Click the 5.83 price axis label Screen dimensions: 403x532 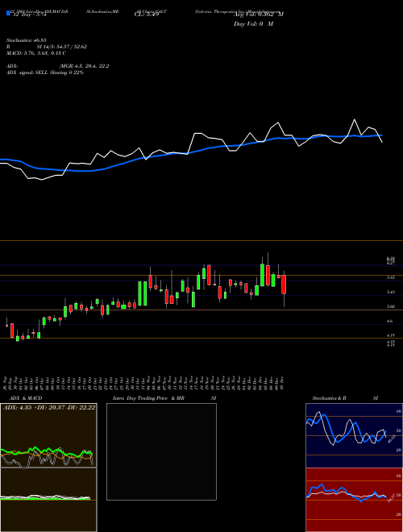click(390, 277)
